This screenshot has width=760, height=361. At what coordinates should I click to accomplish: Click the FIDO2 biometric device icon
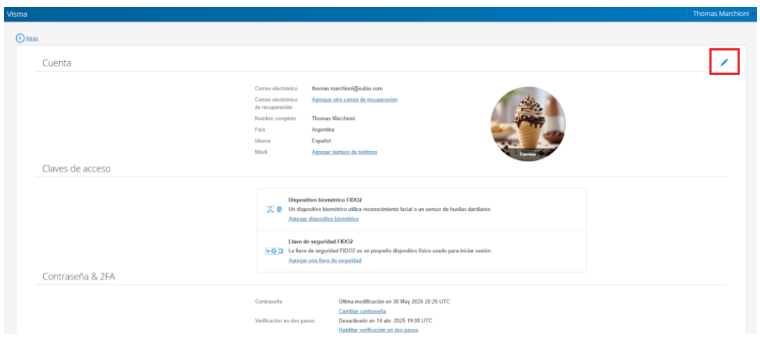coord(274,209)
